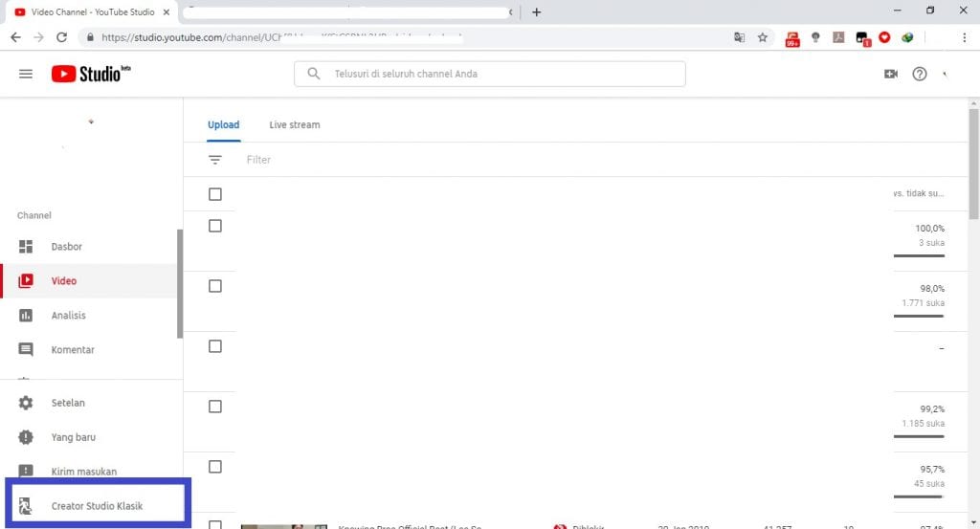This screenshot has width=980, height=529.
Task: Select the Video Channel - YouTube Studio browser tab
Action: tap(93, 11)
